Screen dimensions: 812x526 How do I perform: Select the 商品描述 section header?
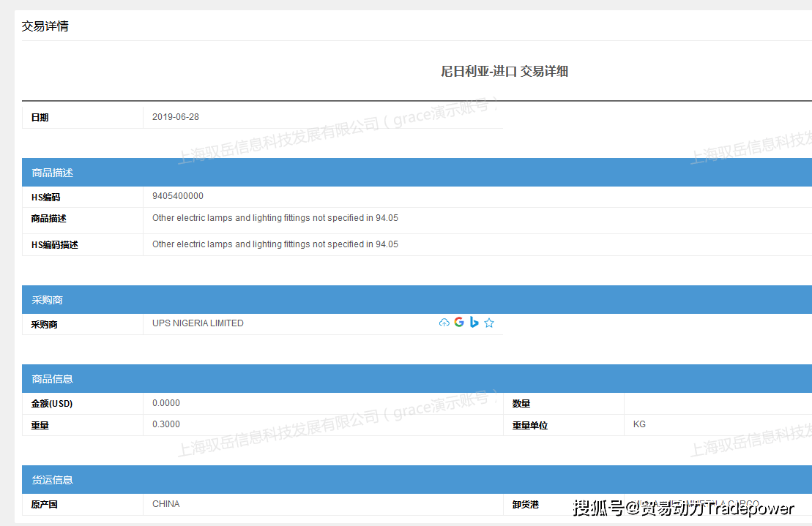pyautogui.click(x=52, y=173)
